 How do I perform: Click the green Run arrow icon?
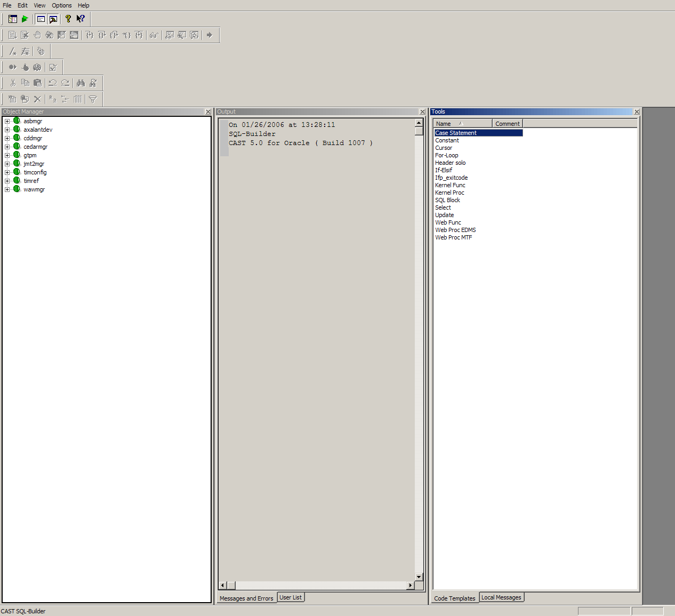25,19
